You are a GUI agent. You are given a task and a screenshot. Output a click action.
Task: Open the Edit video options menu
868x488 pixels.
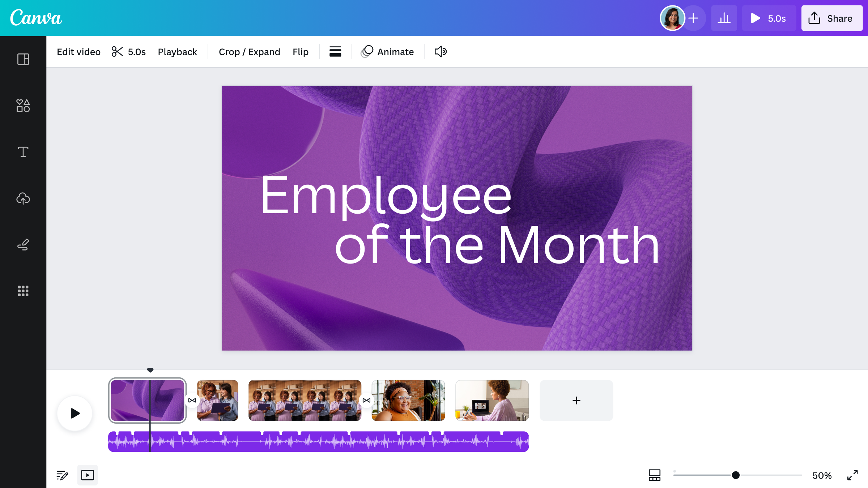click(78, 51)
